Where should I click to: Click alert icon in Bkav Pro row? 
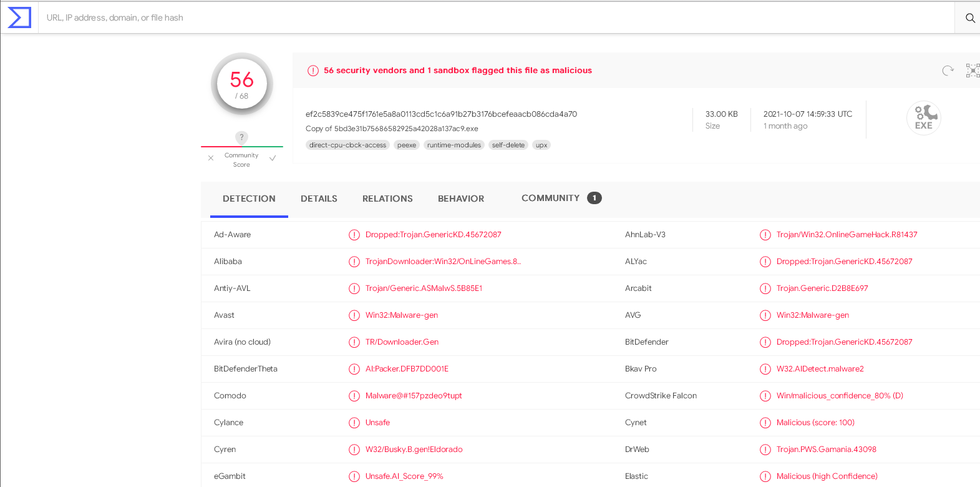765,369
